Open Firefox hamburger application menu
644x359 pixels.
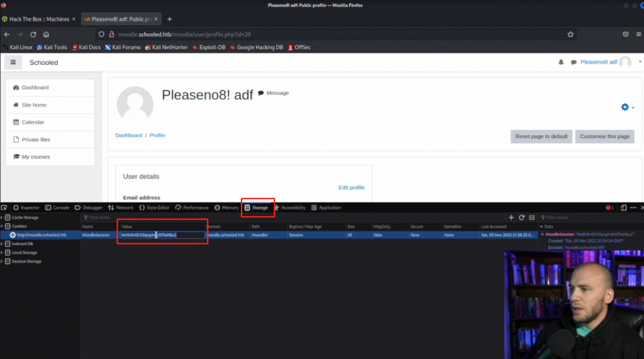click(639, 35)
